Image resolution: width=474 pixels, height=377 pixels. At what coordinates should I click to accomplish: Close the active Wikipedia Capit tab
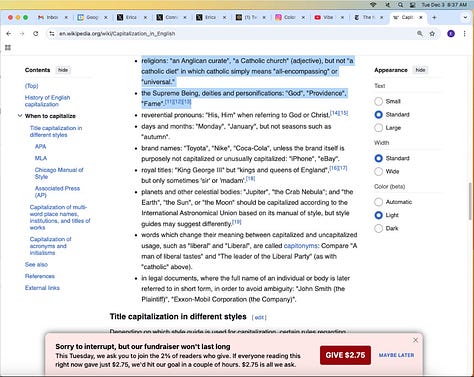(421, 17)
